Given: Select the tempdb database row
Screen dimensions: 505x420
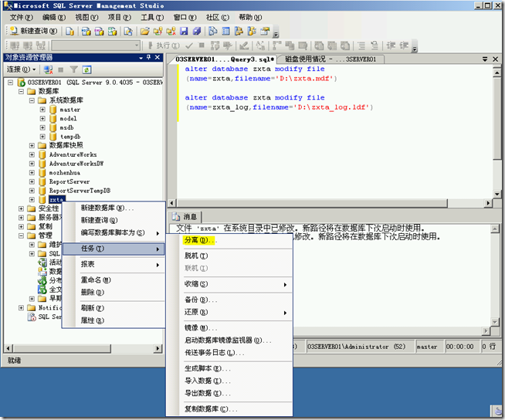Looking at the screenshot, I should [x=70, y=137].
